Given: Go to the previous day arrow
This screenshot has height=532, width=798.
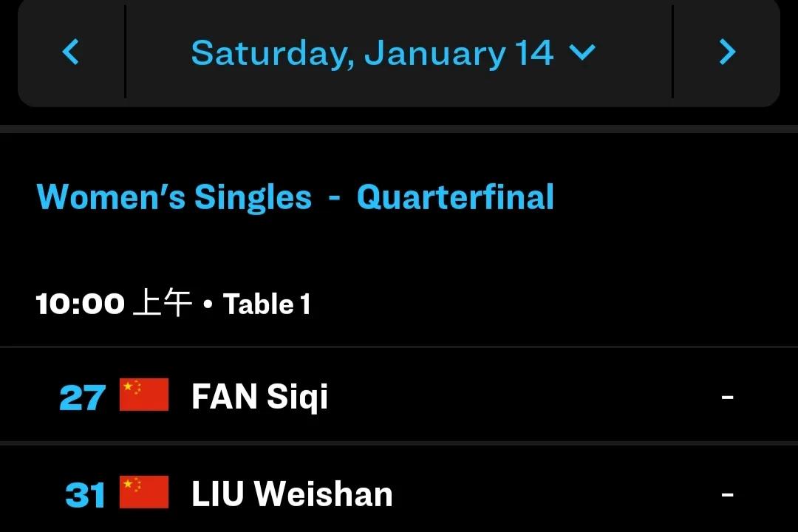Looking at the screenshot, I should 71,52.
